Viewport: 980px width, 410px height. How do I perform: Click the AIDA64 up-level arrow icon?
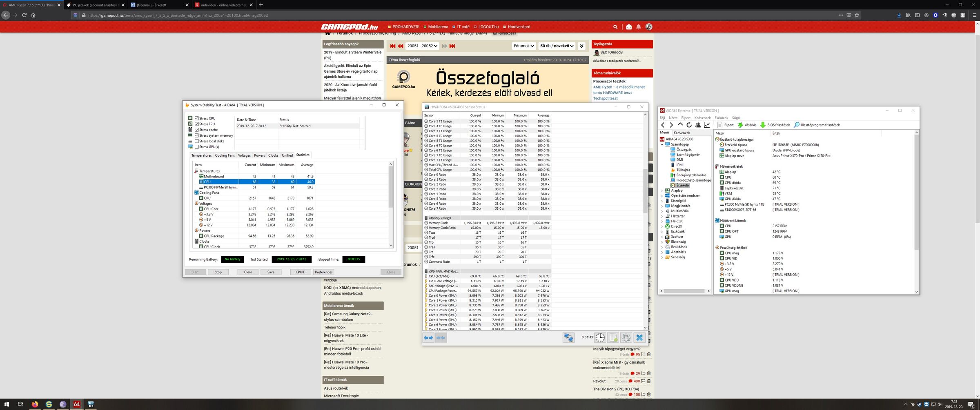pos(680,125)
